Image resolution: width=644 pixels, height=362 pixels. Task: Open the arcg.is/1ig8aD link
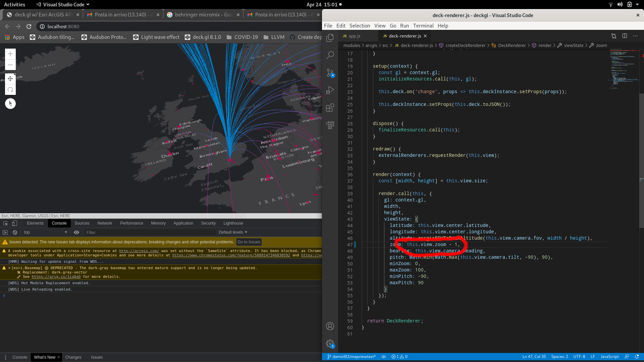pos(56,277)
